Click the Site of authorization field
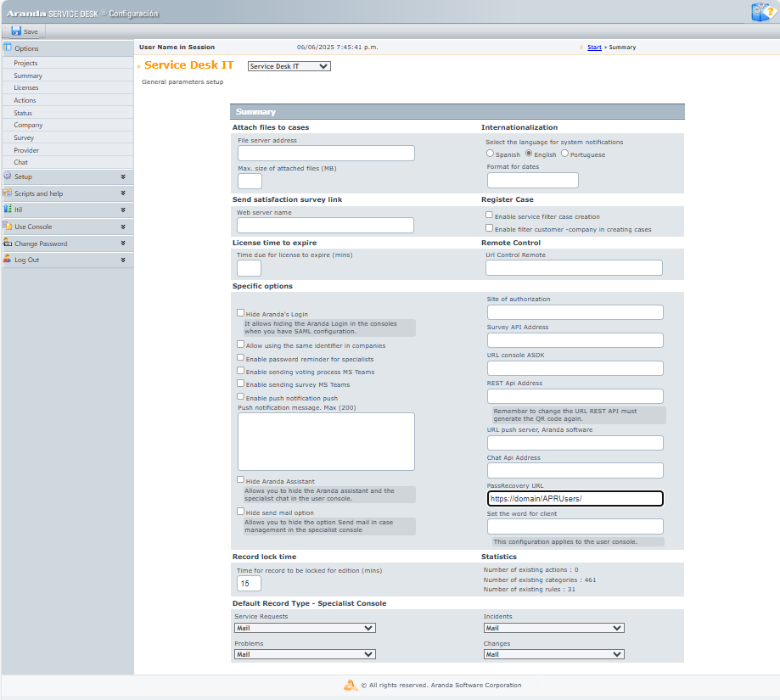 coord(575,312)
